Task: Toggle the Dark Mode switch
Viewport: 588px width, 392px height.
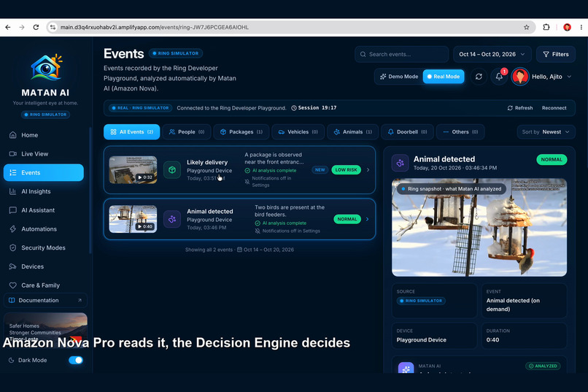Action: pos(76,360)
